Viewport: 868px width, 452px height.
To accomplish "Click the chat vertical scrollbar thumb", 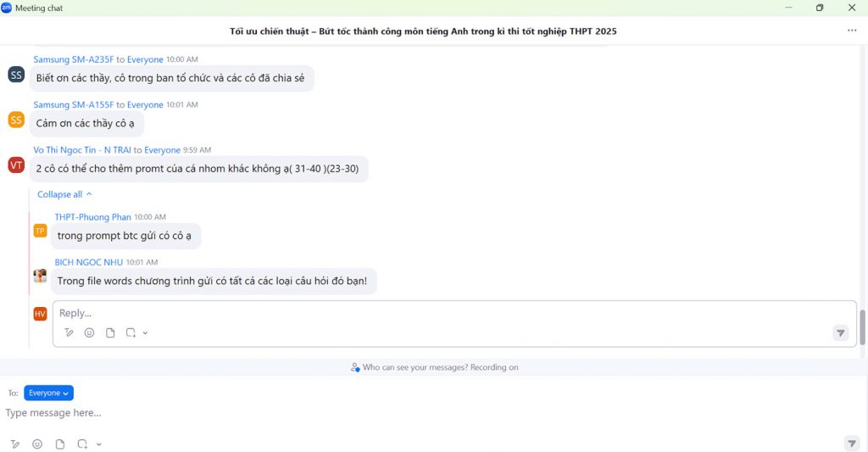I will tap(862, 328).
